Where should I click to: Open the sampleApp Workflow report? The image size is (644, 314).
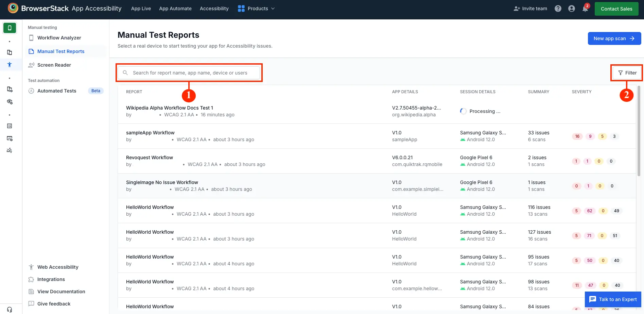150,133
